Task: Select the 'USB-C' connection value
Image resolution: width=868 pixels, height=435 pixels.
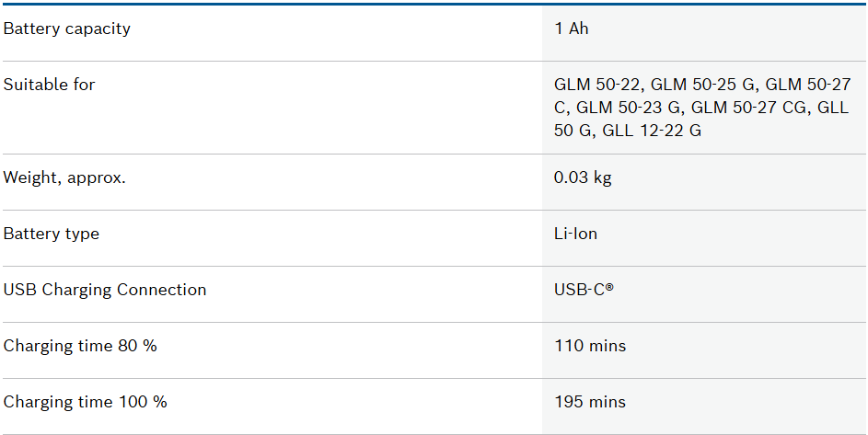Action: 579,290
